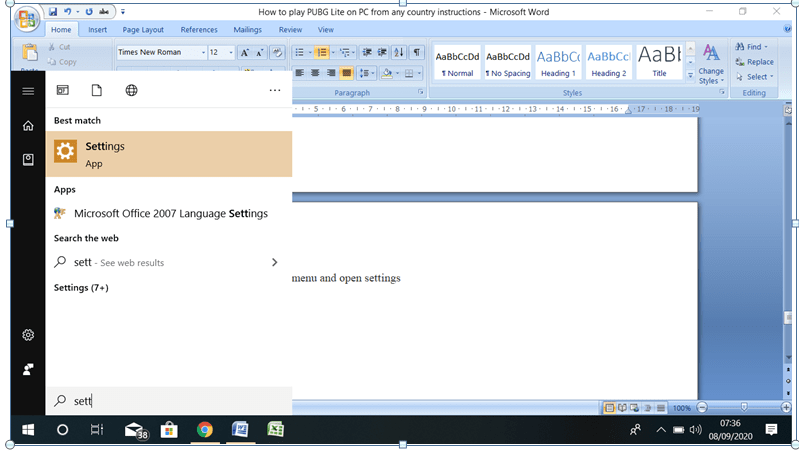Image resolution: width=799 pixels, height=451 pixels.
Task: Click the Sort icon in Paragraph group
Action: pos(399,52)
